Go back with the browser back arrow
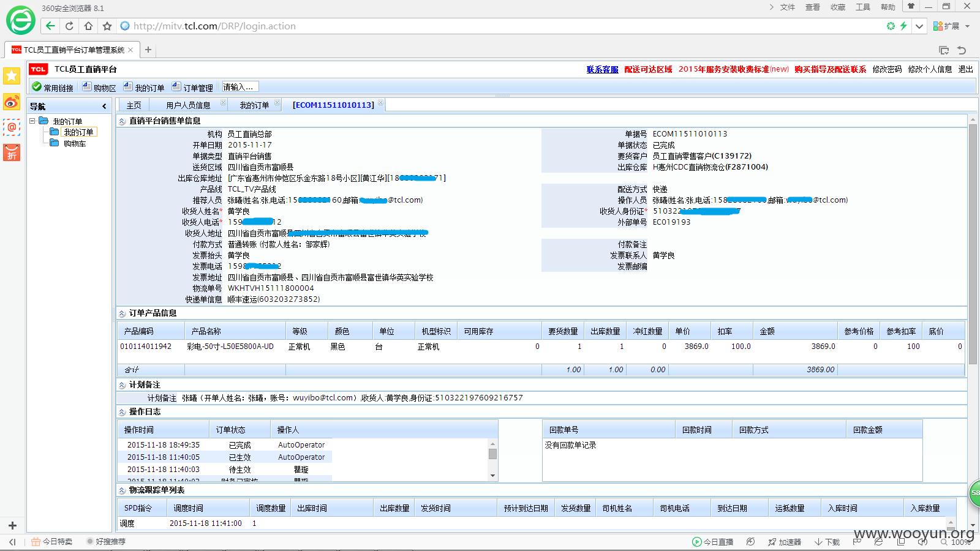Viewport: 980px width, 551px height. point(50,26)
